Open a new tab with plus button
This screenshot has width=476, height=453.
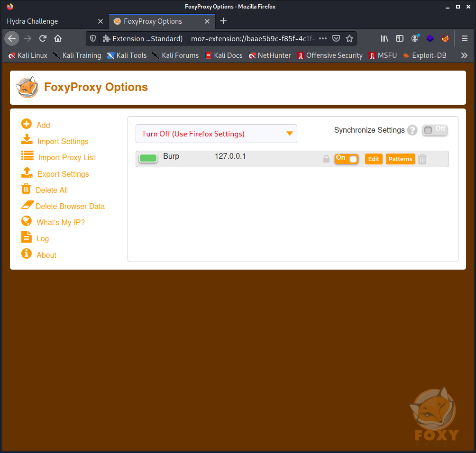point(223,21)
